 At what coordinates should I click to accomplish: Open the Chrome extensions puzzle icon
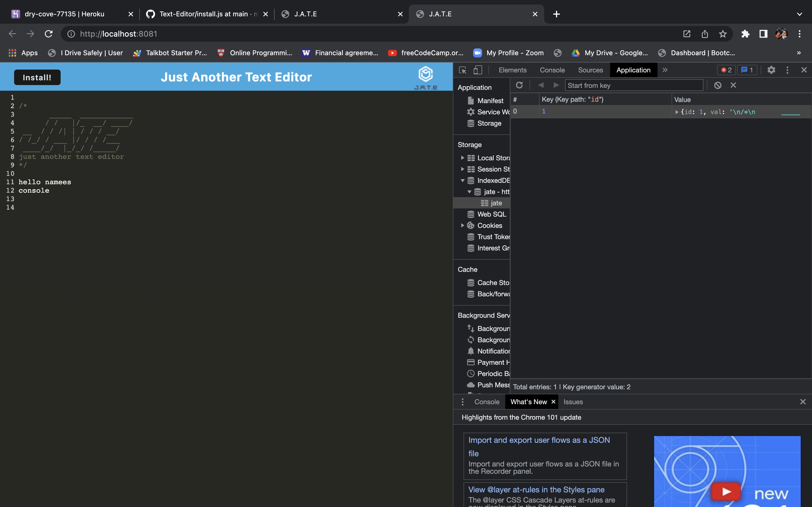(745, 34)
